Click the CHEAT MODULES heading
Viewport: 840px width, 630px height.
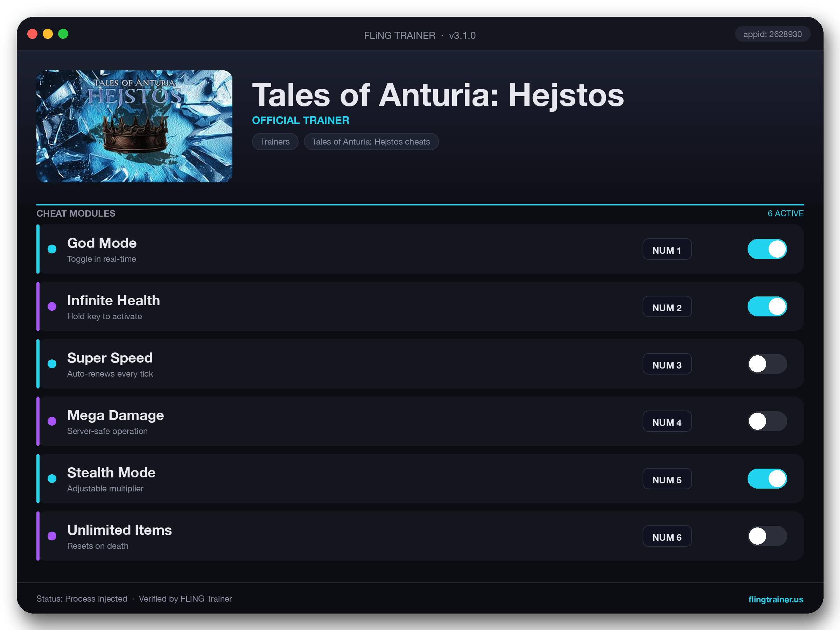[76, 213]
